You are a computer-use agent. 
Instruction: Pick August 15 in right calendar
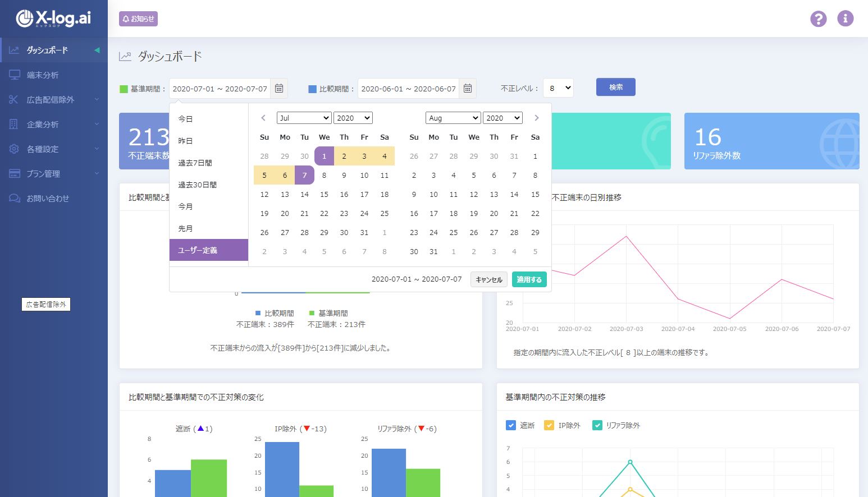tap(535, 194)
